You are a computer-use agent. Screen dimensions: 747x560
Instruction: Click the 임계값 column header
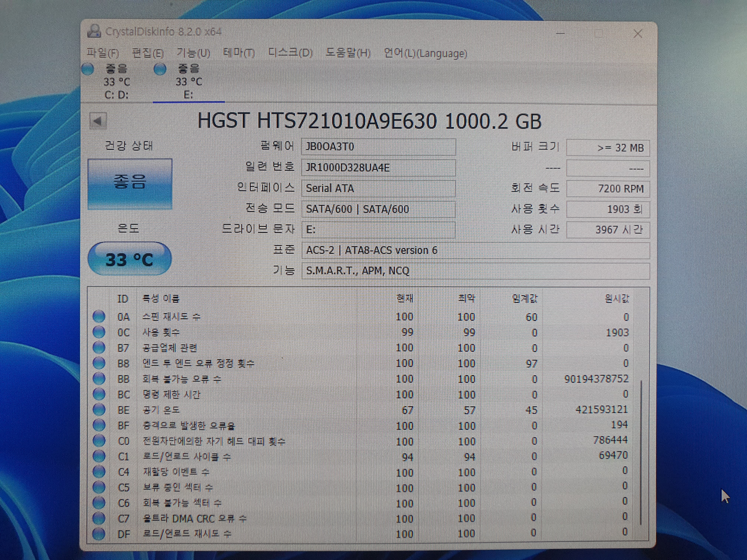(x=525, y=299)
